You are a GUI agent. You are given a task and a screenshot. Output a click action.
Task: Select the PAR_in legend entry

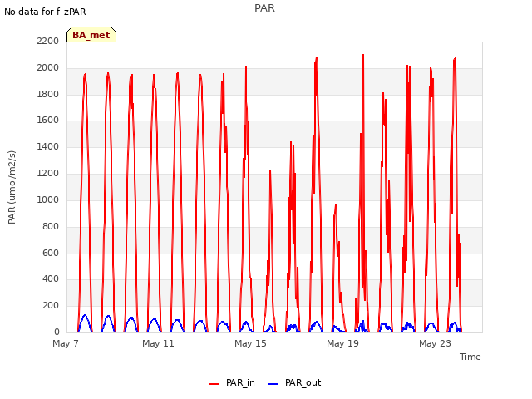[x=232, y=382]
